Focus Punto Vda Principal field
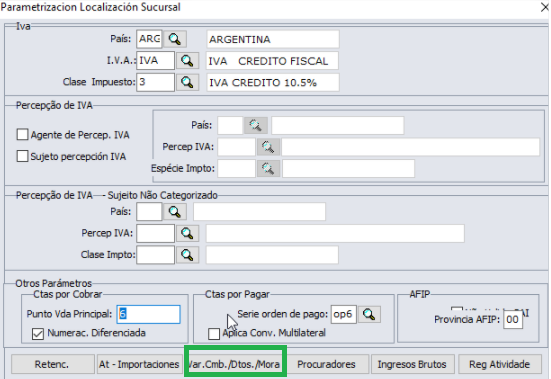This screenshot has height=379, width=551. point(148,314)
